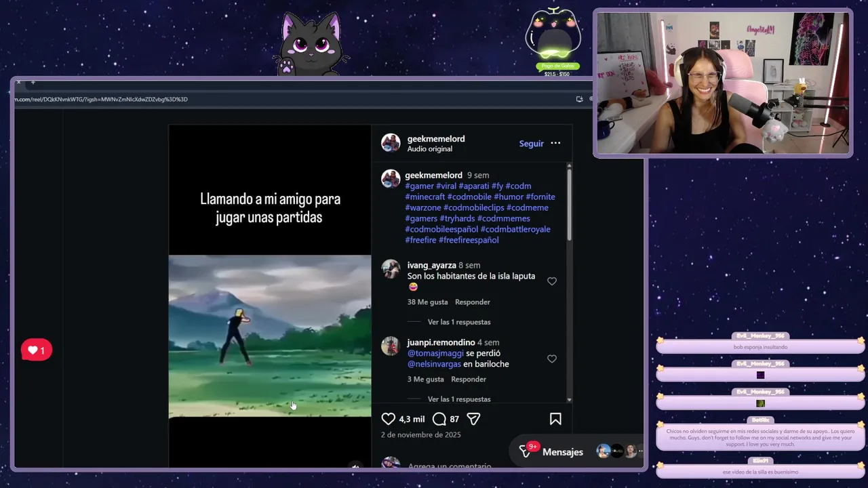Open the geekmemelord username in the header
Screen dimensions: 868x488
[x=436, y=139]
